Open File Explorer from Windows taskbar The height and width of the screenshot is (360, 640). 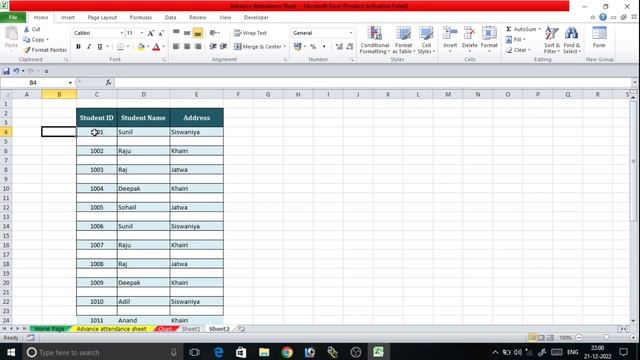tap(264, 352)
